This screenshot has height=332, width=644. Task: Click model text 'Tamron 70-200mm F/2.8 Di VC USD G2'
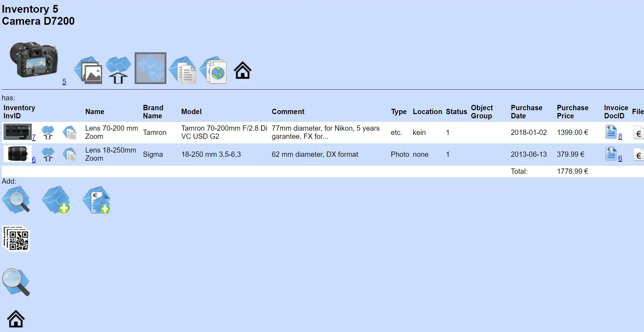[x=224, y=132]
